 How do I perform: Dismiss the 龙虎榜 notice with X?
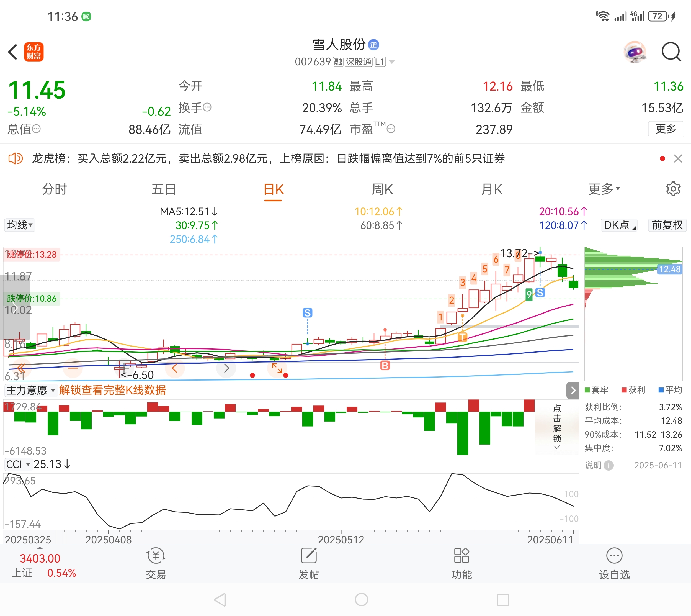[678, 158]
